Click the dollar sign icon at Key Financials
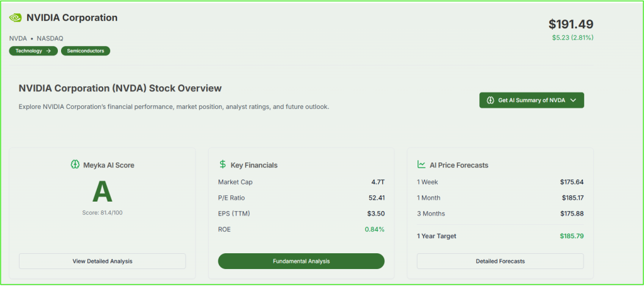The height and width of the screenshot is (286, 644). point(223,164)
